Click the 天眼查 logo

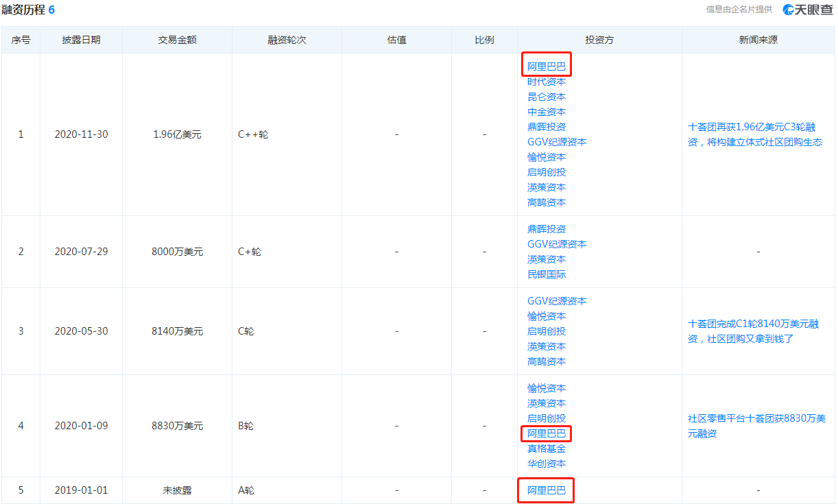pos(809,10)
